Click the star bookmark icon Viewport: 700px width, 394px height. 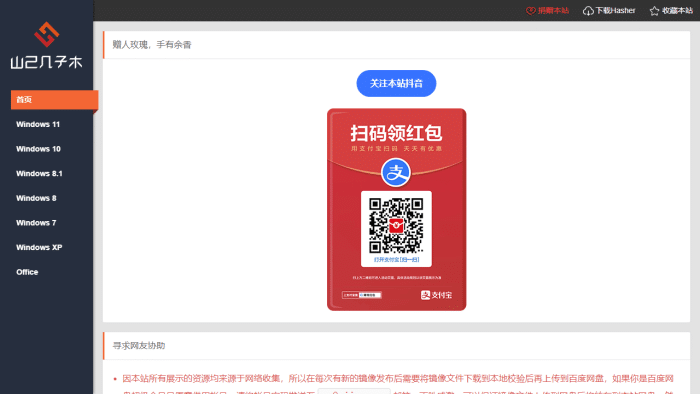(x=654, y=11)
